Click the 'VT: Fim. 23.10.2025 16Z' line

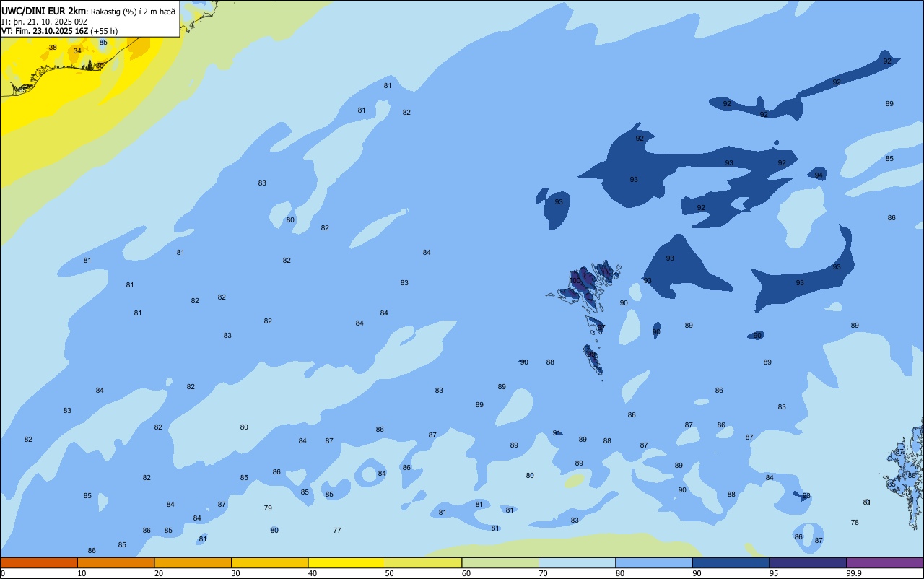tap(45, 31)
